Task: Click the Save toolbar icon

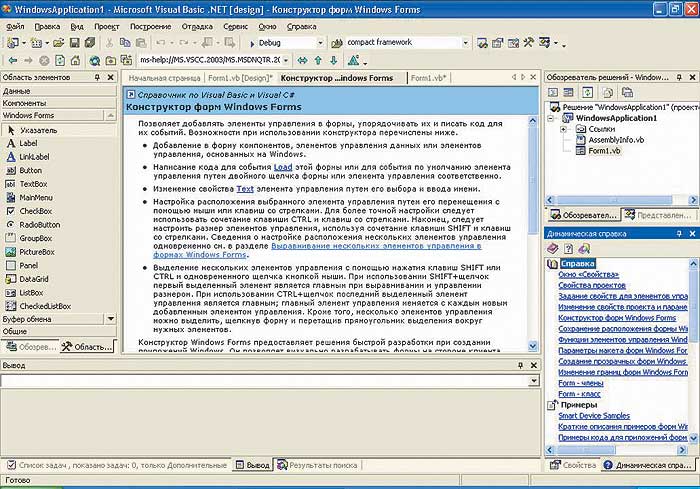Action: coord(75,43)
